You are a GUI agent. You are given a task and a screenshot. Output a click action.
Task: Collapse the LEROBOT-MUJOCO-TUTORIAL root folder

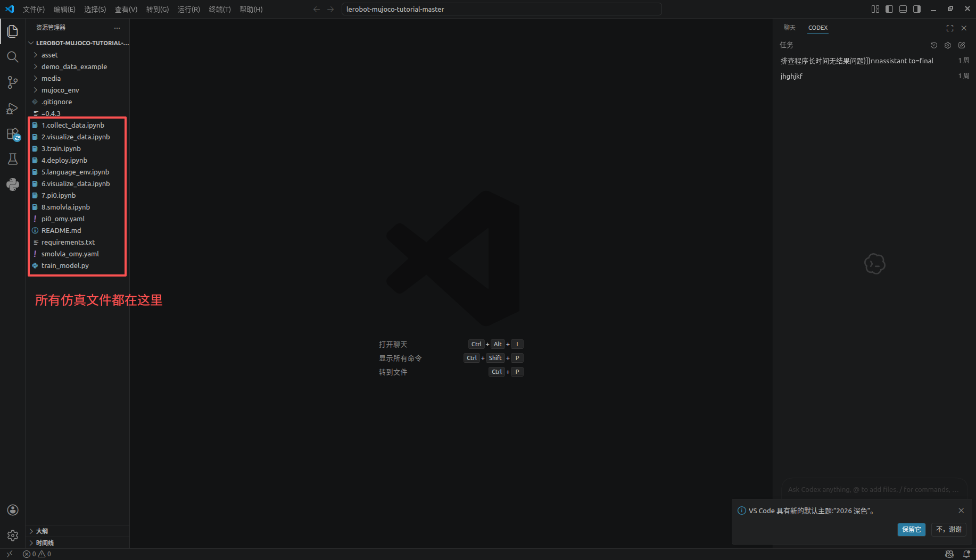click(77, 43)
